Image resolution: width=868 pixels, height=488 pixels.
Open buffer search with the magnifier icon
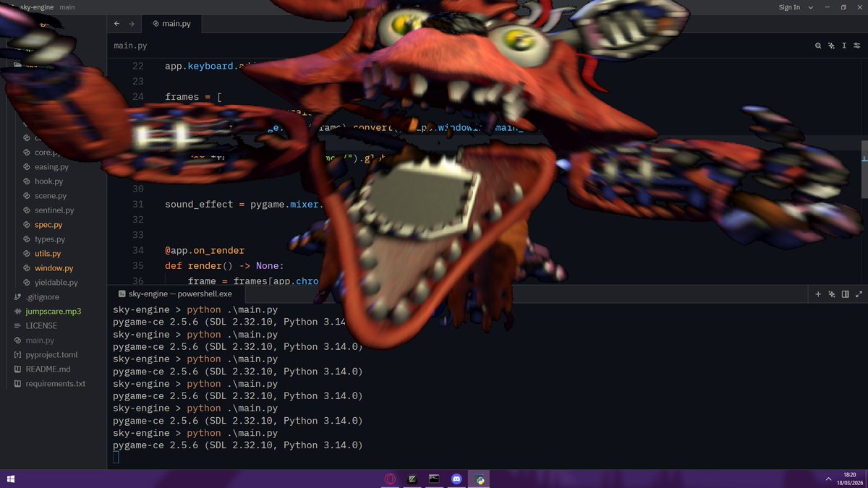coord(818,46)
